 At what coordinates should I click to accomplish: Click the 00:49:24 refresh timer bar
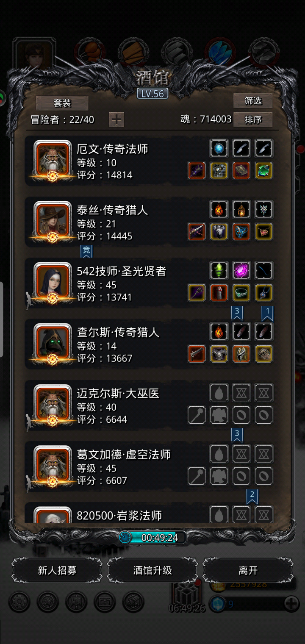152,538
